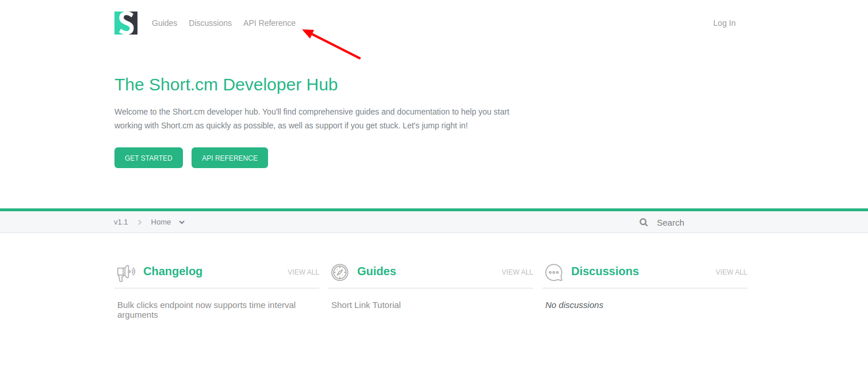868x388 pixels.
Task: Click the Changelog section heading
Action: pos(173,271)
